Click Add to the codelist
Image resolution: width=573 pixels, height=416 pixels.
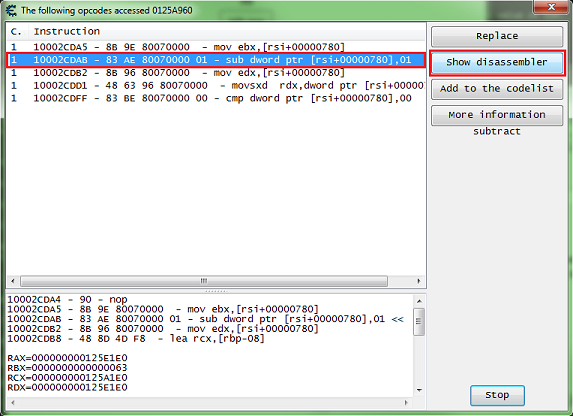(x=497, y=88)
